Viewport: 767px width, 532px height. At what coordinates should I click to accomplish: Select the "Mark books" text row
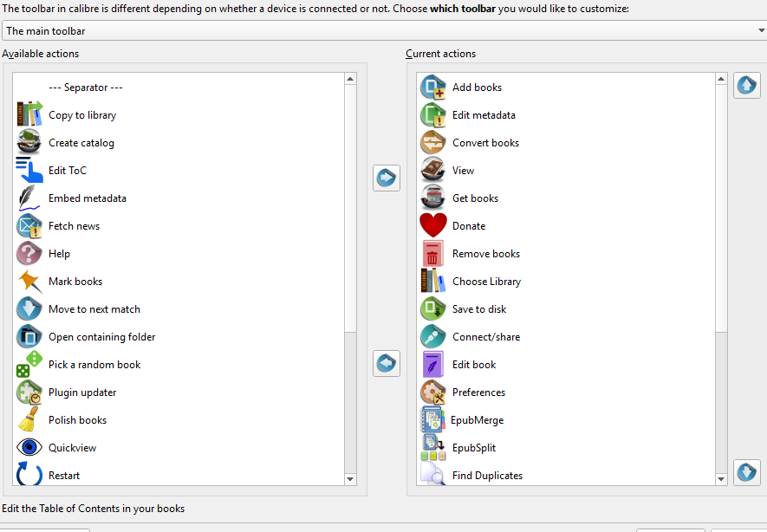click(75, 281)
